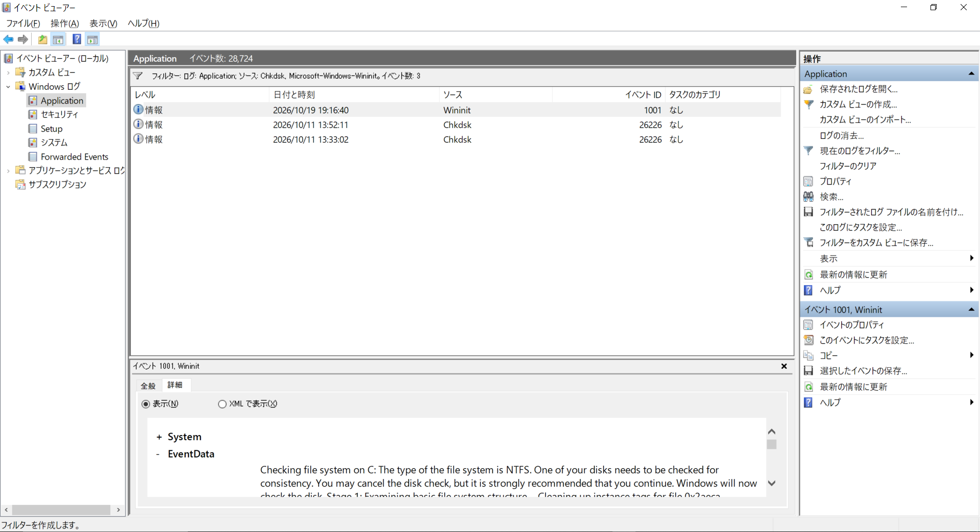This screenshot has width=980, height=532.
Task: Collapse the Windows ログ tree node
Action: click(8, 87)
